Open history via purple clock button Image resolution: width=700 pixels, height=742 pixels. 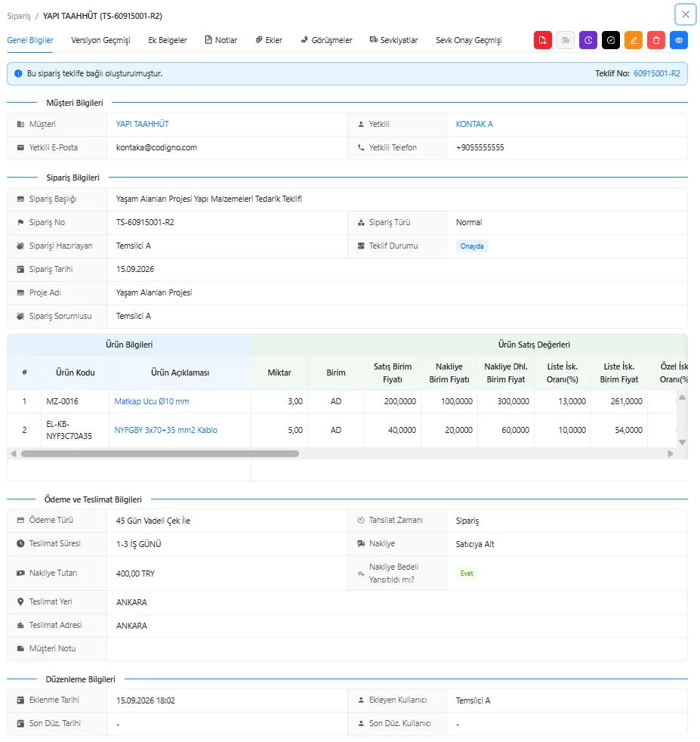point(588,40)
